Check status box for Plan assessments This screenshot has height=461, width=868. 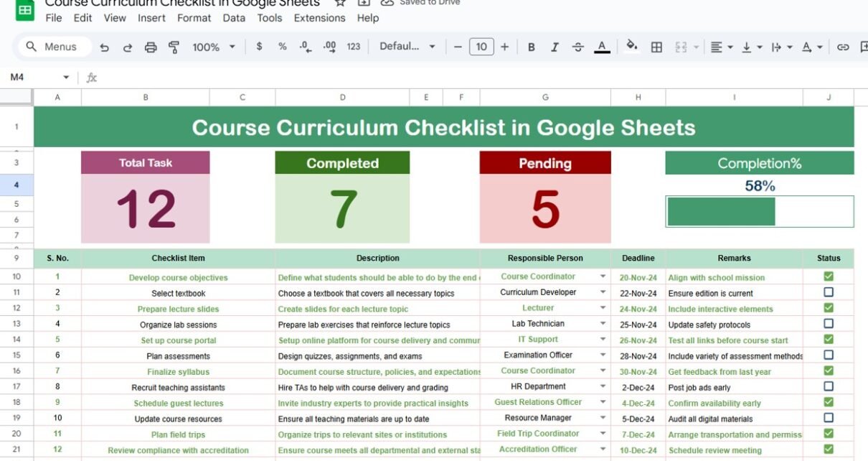[x=829, y=355]
